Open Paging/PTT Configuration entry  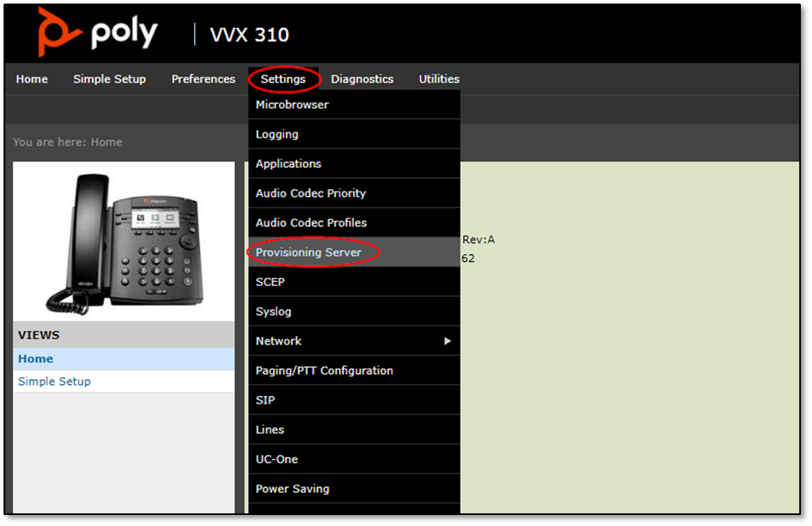(x=354, y=371)
